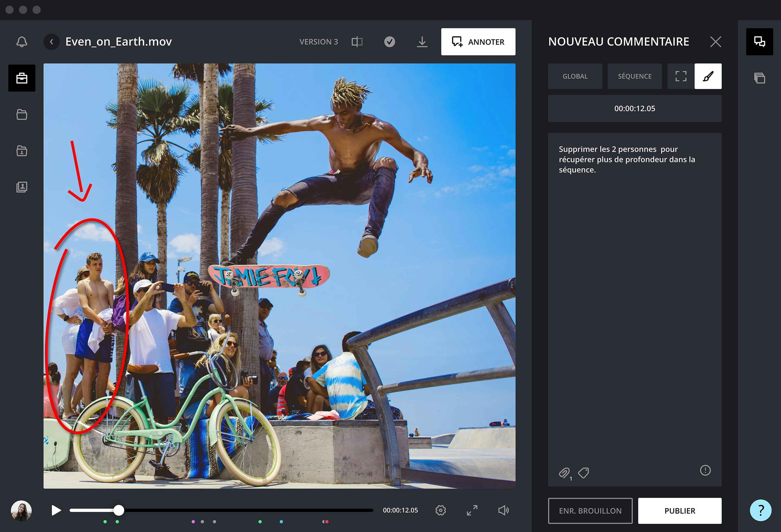The height and width of the screenshot is (532, 781).
Task: Toggle the approval checkmark status
Action: point(390,42)
